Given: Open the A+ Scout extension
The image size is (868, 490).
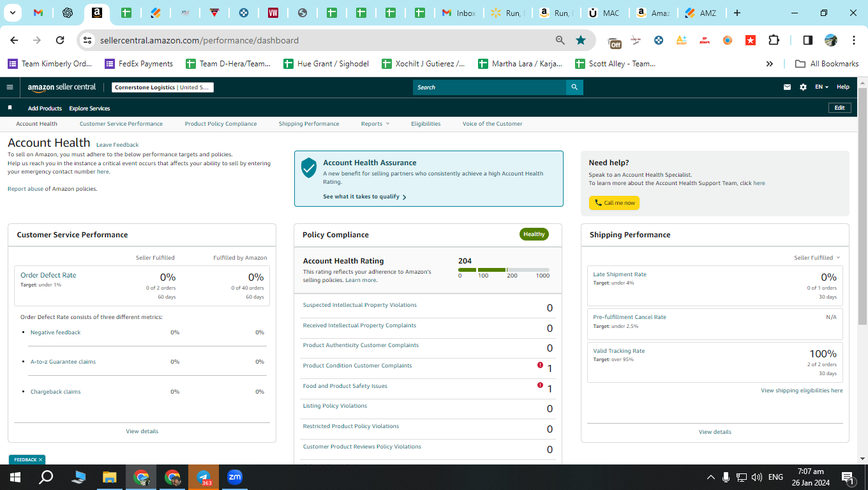Looking at the screenshot, I should tap(682, 40).
